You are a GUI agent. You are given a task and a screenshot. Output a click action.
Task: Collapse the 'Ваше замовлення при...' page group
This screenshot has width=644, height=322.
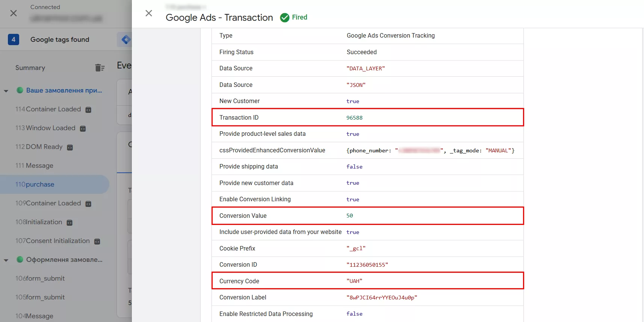coord(6,91)
